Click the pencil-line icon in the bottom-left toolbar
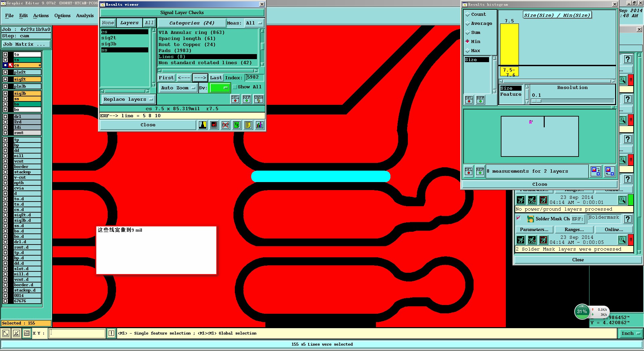 (x=16, y=333)
